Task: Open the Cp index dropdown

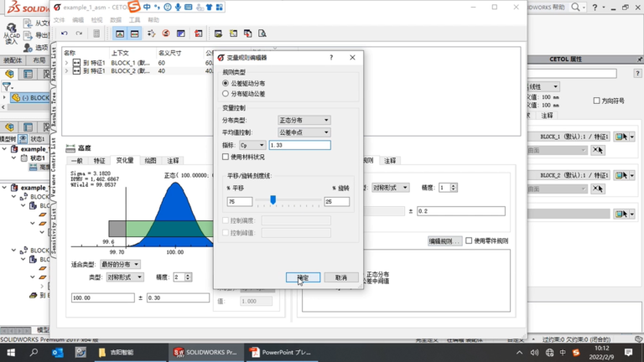Action: coord(252,145)
